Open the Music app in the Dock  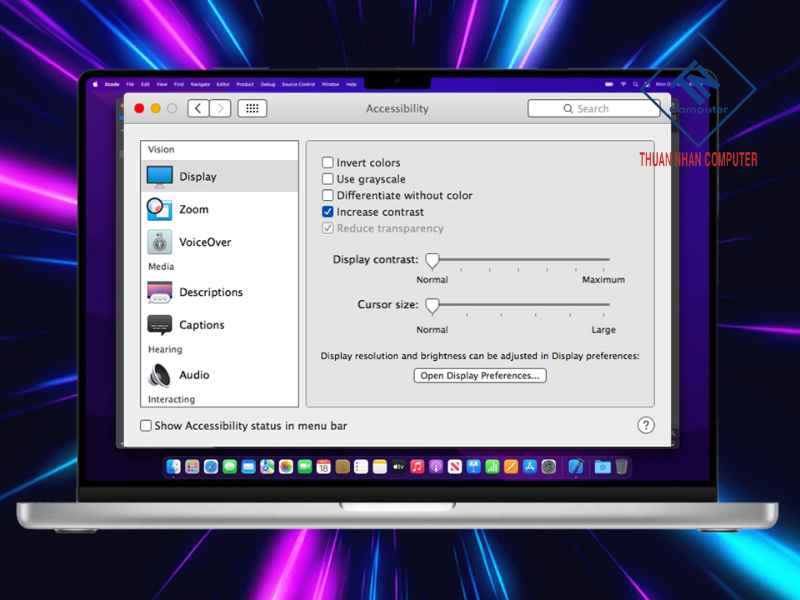[x=417, y=467]
